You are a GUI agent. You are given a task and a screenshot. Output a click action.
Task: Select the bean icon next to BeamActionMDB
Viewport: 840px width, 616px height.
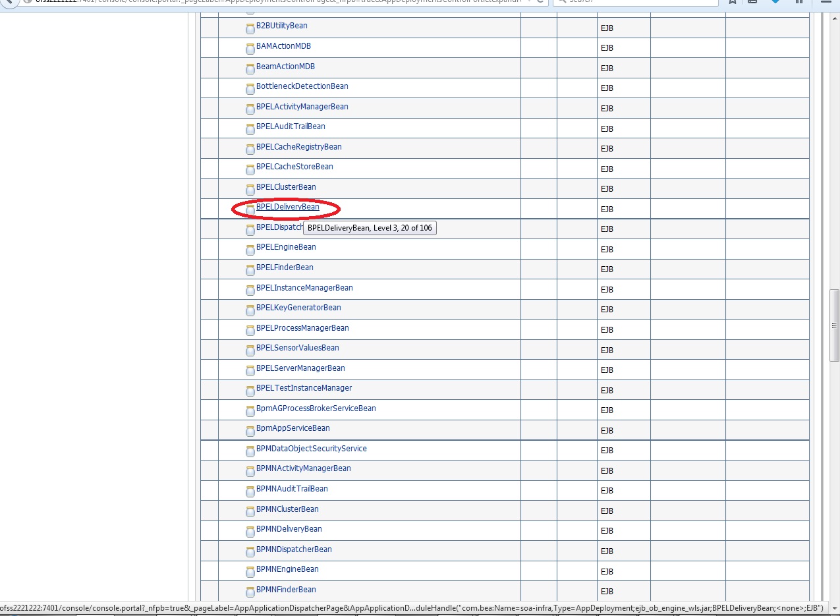tap(250, 69)
